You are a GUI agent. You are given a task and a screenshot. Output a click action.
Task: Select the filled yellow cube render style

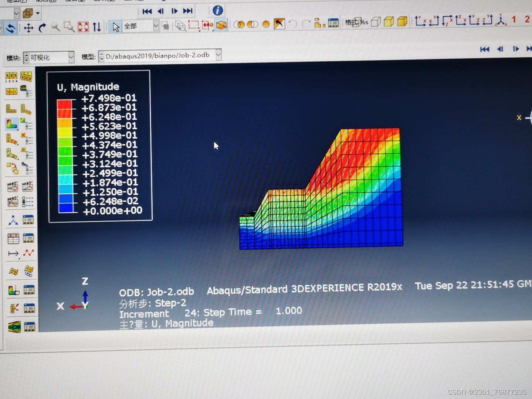[402, 21]
